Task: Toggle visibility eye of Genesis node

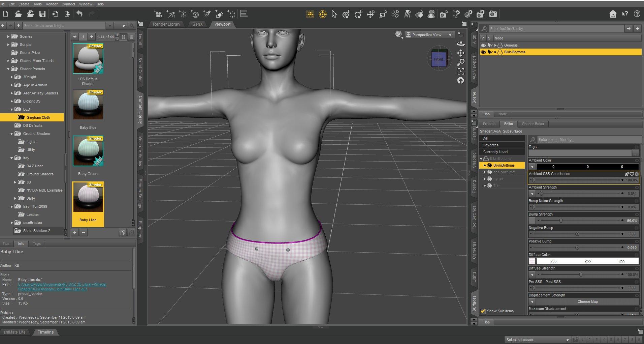Action: point(483,45)
